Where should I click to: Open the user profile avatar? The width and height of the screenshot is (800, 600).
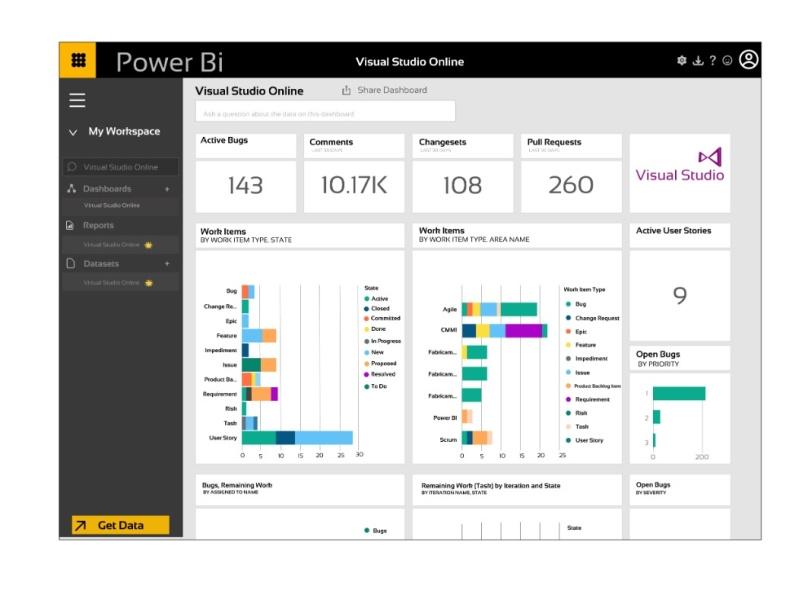747,60
